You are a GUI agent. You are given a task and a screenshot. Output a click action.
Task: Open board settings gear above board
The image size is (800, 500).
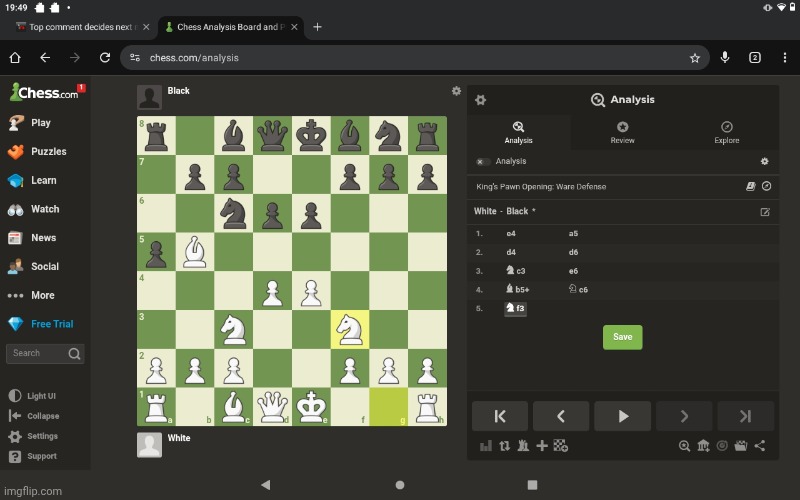(x=456, y=91)
